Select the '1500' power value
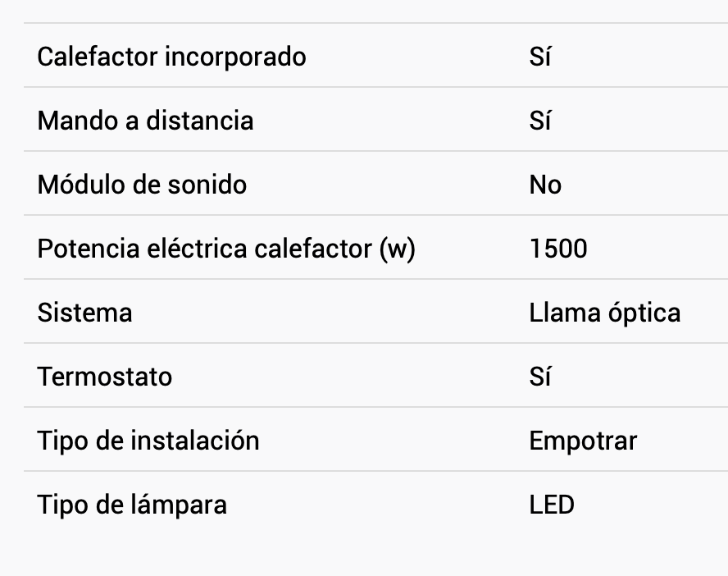The image size is (728, 576). 558,249
